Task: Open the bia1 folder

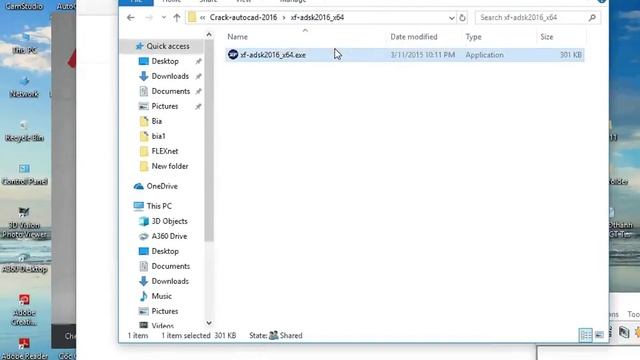Action: (158, 136)
